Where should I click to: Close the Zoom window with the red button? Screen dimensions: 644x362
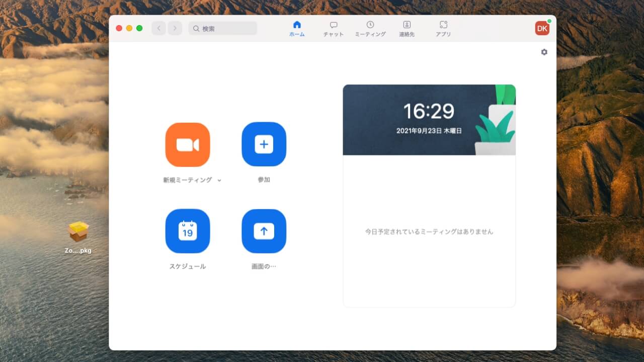119,28
